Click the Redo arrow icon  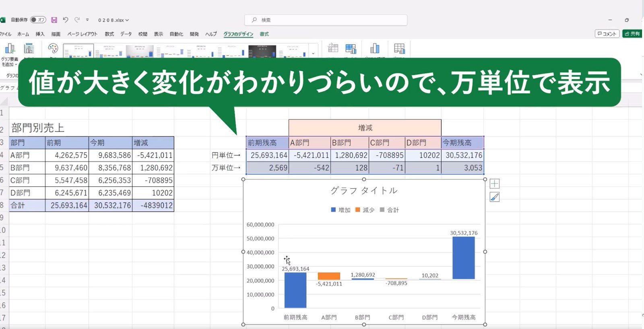click(x=77, y=20)
